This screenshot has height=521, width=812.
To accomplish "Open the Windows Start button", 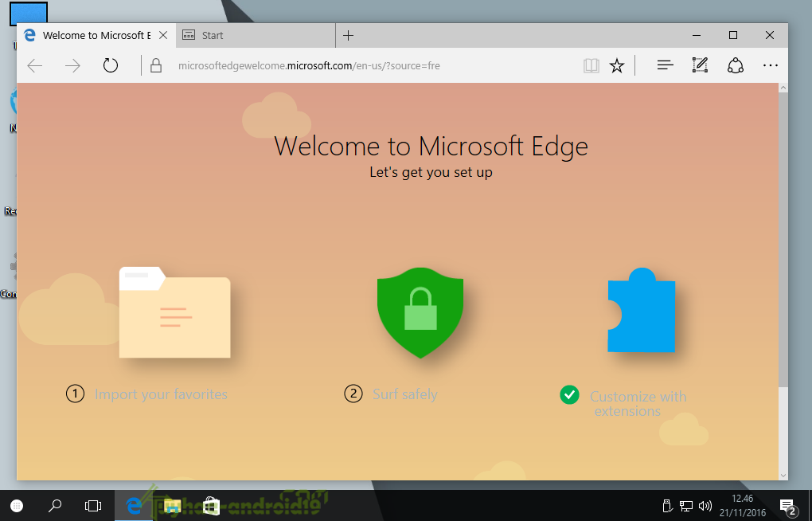I will [17, 506].
